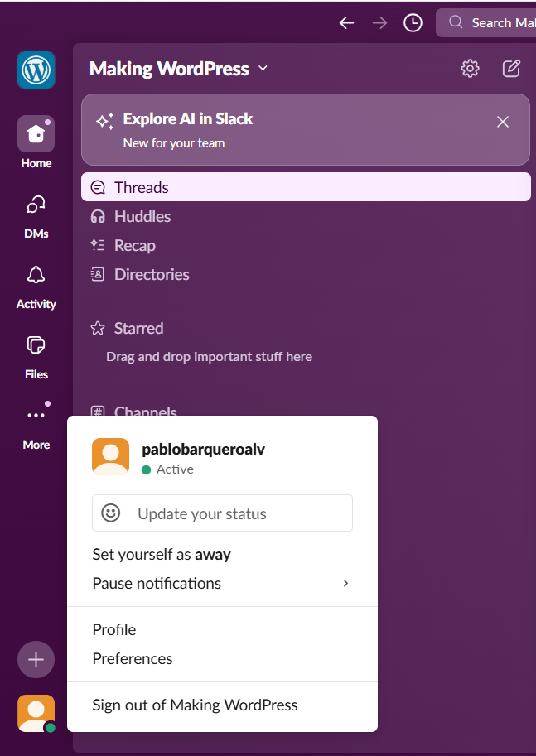Open the More options menu
This screenshot has width=536, height=756.
click(36, 416)
